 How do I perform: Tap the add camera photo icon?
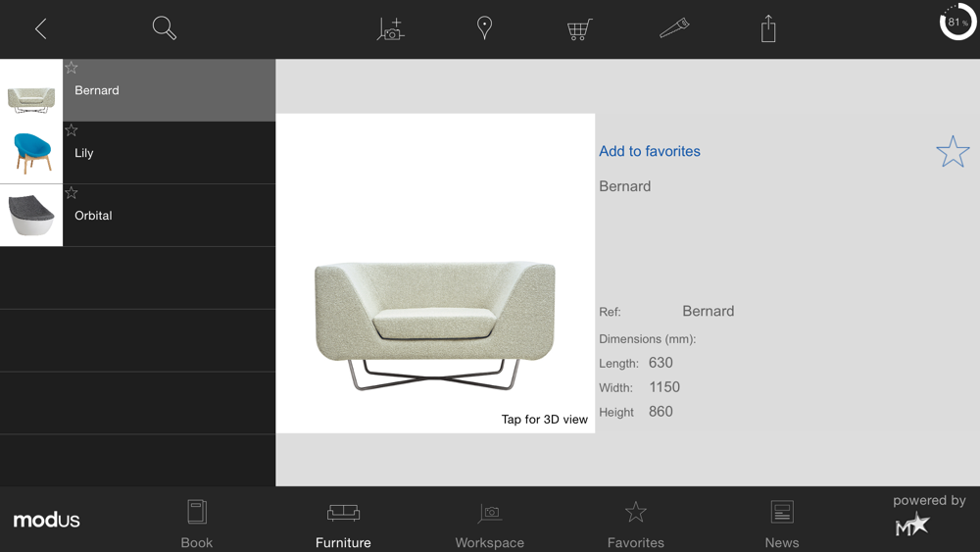391,28
